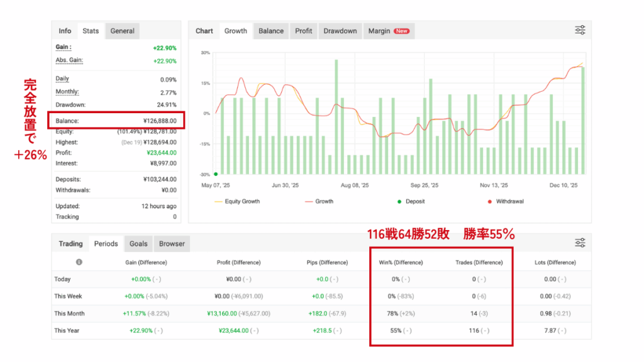This screenshot has height=362, width=644.
Task: Open settings sliders icon above periods table
Action: [x=580, y=243]
